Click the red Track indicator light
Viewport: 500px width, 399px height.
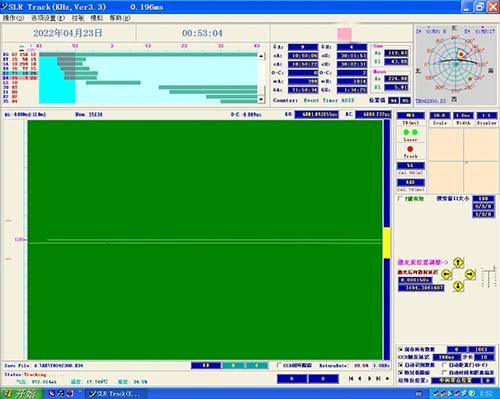(x=410, y=149)
